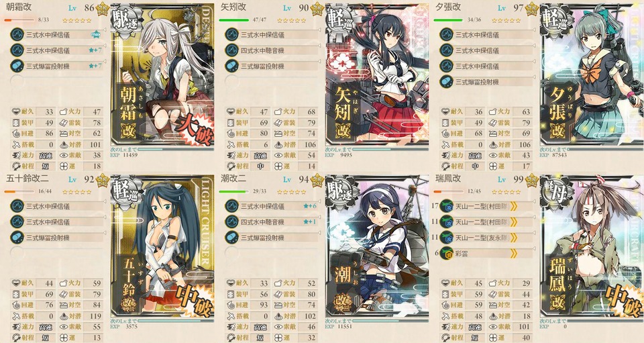Viewport: 644px width, 343px height.
Task: Click Yahagi's second slot Type 4 hydrophone label
Action: coord(262,50)
